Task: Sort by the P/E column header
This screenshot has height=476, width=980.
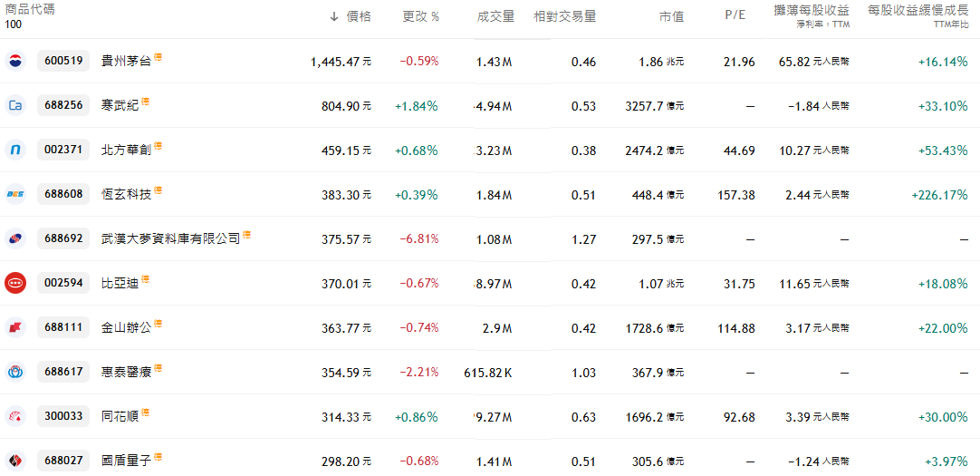Action: 735,16
